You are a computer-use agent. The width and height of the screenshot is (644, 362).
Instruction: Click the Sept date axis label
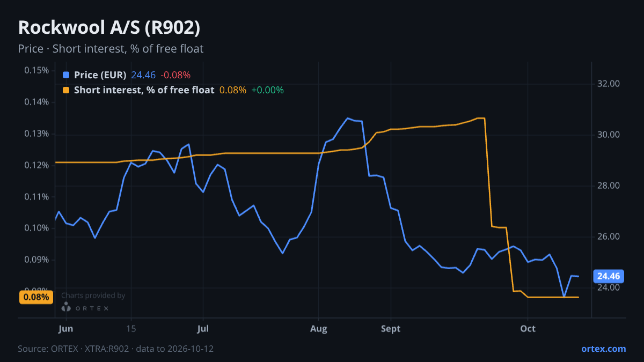click(391, 329)
